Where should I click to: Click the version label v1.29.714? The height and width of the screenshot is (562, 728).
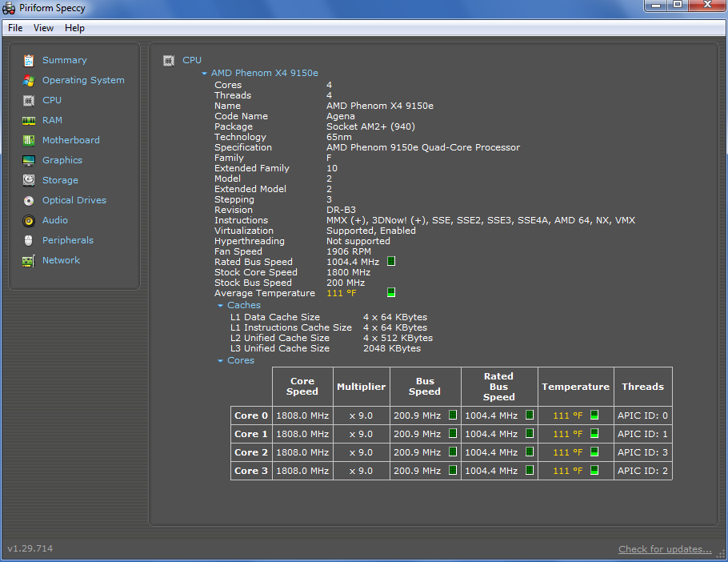(x=30, y=548)
